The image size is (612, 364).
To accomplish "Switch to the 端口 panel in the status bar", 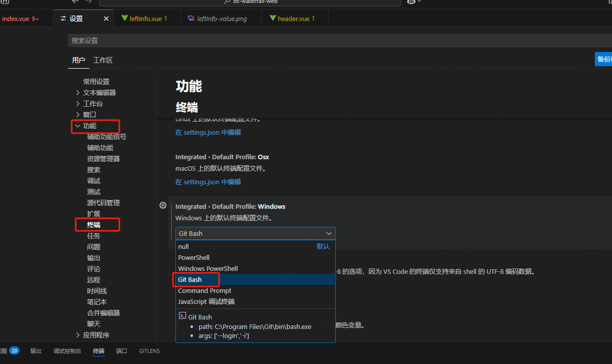I will (x=121, y=350).
